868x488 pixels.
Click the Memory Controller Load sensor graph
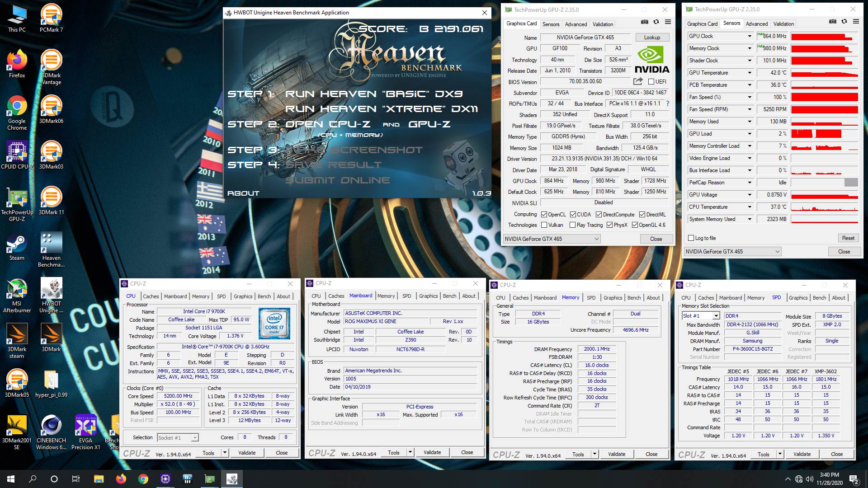824,146
